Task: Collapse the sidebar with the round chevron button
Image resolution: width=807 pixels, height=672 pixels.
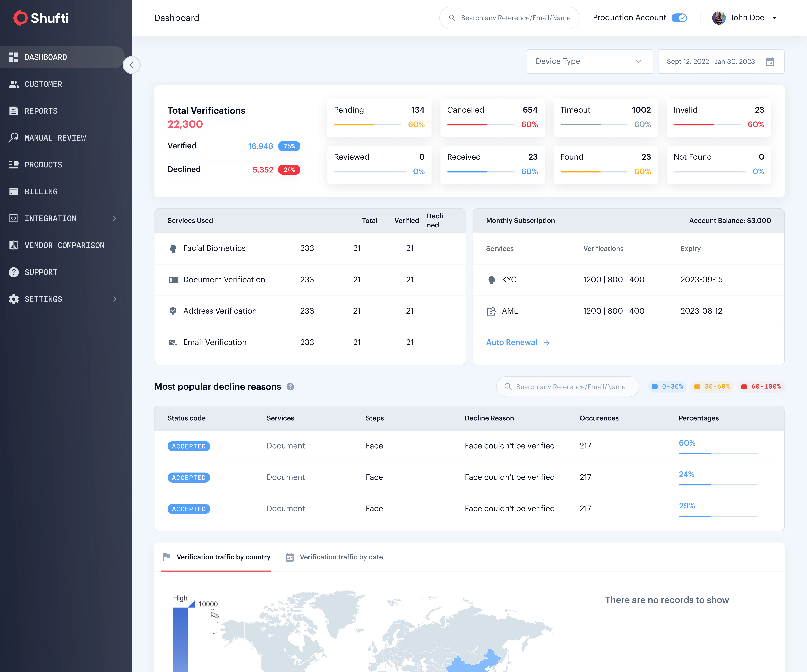Action: point(131,65)
